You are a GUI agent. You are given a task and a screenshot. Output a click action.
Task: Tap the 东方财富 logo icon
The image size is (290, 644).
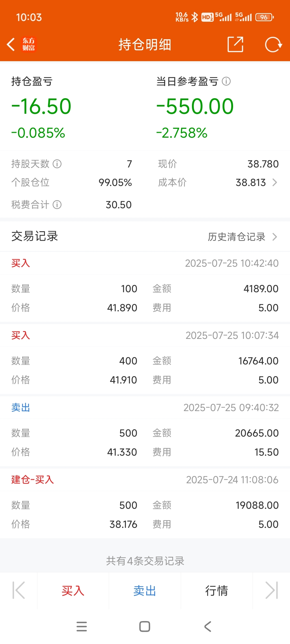(28, 44)
